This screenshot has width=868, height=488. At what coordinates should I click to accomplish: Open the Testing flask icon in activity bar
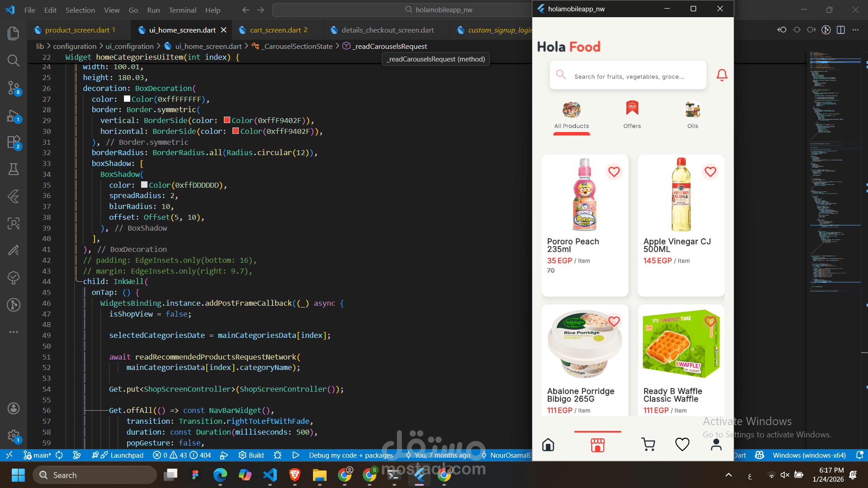coord(14,169)
